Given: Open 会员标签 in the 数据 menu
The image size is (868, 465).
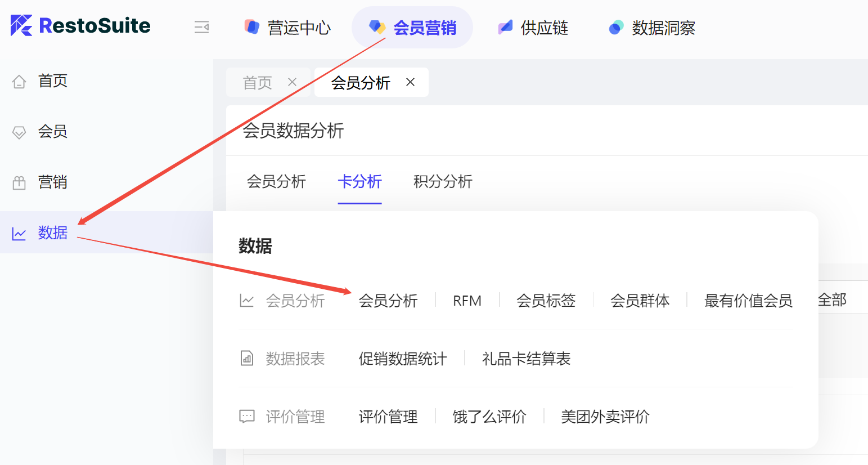Looking at the screenshot, I should (x=546, y=301).
